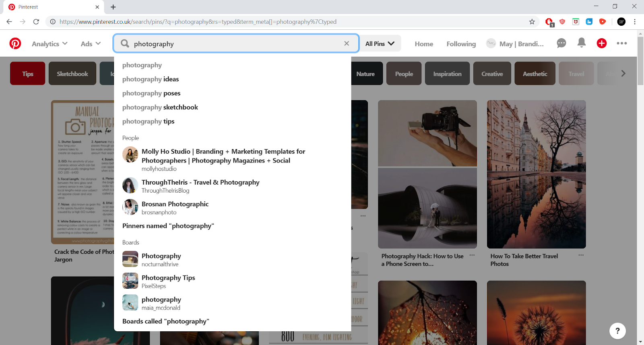Open a new browser tab

(x=113, y=7)
